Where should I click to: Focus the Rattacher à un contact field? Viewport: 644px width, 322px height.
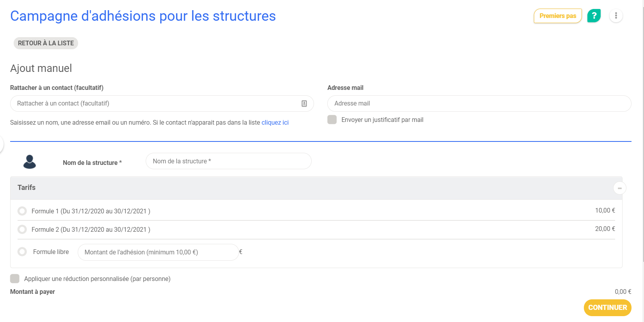156,104
